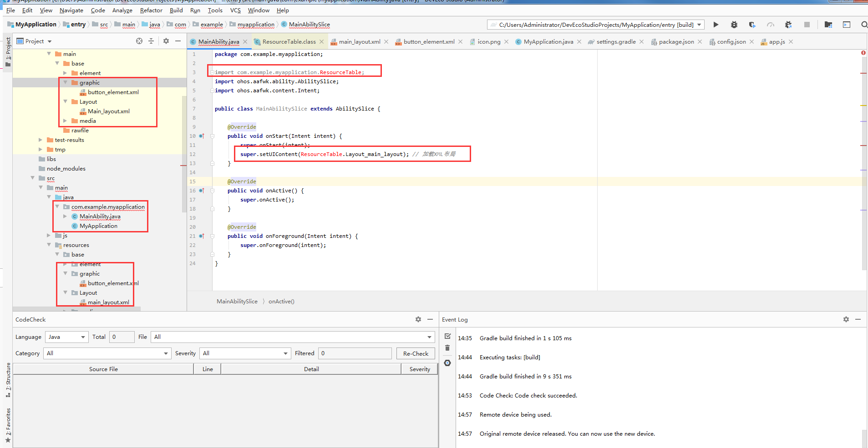This screenshot has width=868, height=448.
Task: Open Project panel gear settings
Action: (x=166, y=41)
